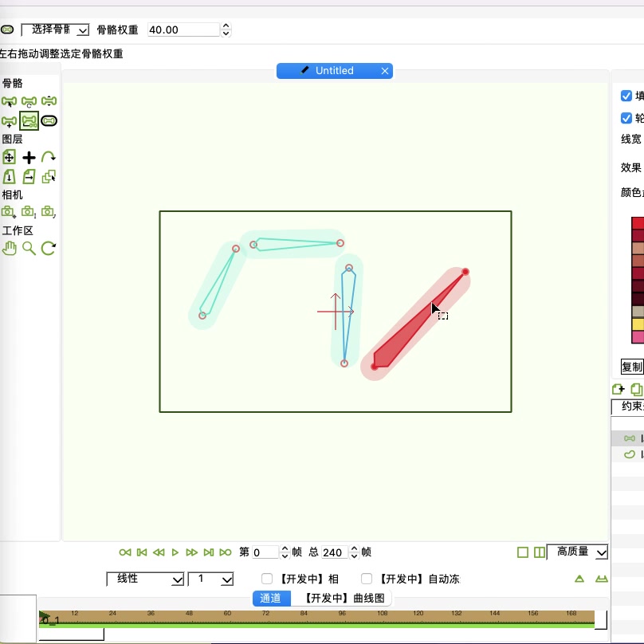Open the 线性 interpolation dropdown

[145, 579]
